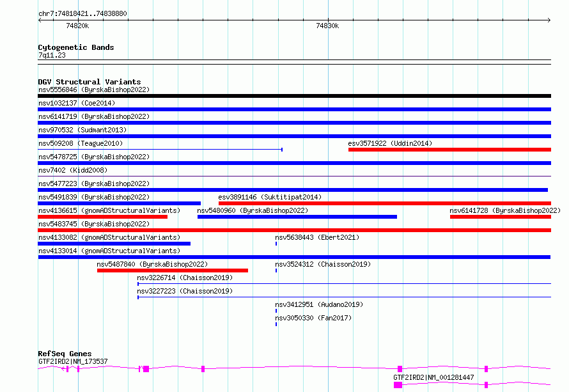This screenshot has width=569, height=392.
Task: Click the 74830k ruler tick label
Action: [327, 26]
